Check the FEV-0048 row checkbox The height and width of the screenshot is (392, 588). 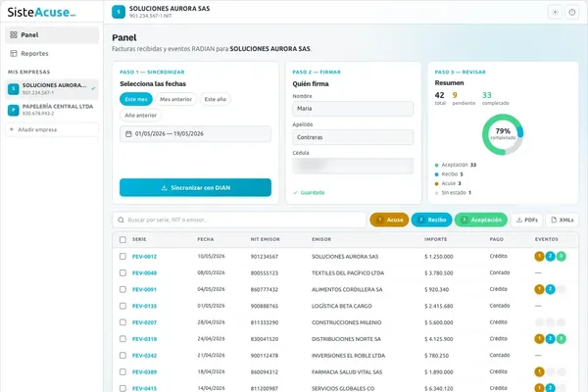[122, 272]
